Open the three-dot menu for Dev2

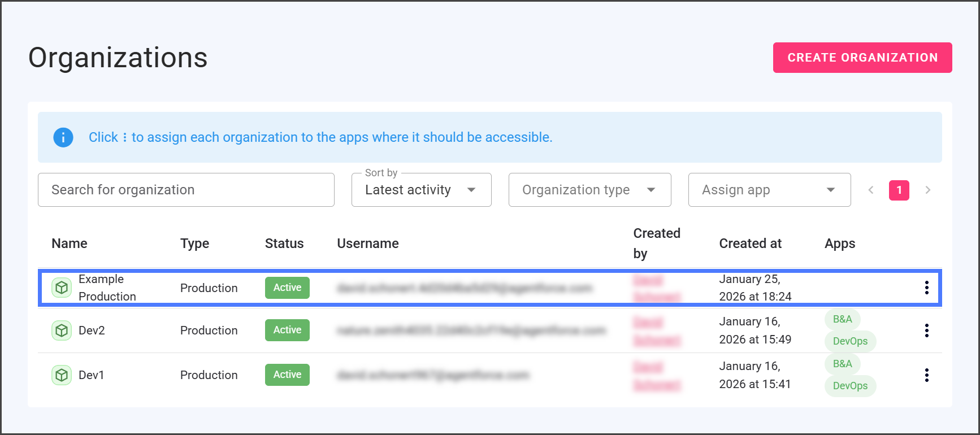click(926, 330)
